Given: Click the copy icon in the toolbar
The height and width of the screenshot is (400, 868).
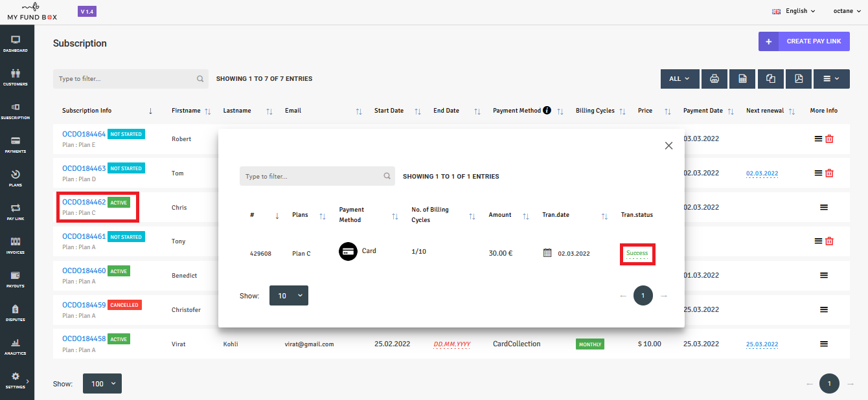Looking at the screenshot, I should tap(770, 78).
